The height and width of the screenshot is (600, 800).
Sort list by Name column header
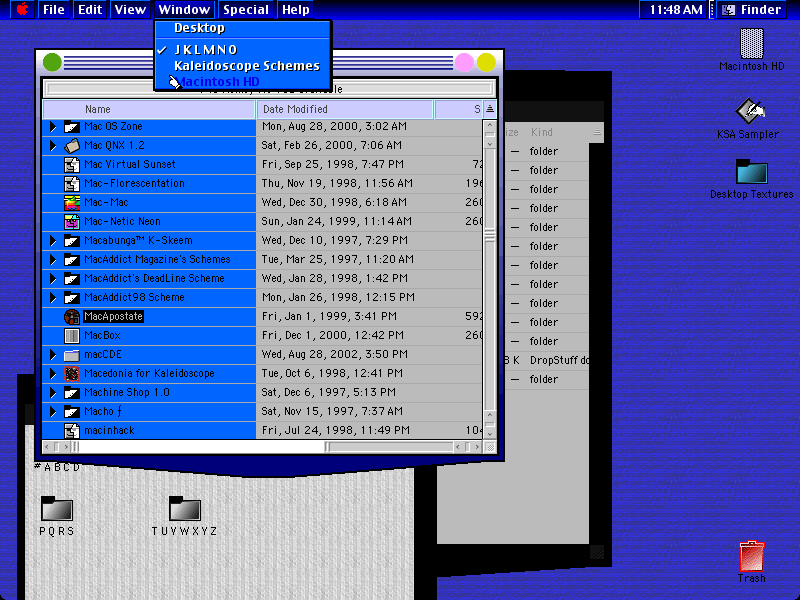149,109
